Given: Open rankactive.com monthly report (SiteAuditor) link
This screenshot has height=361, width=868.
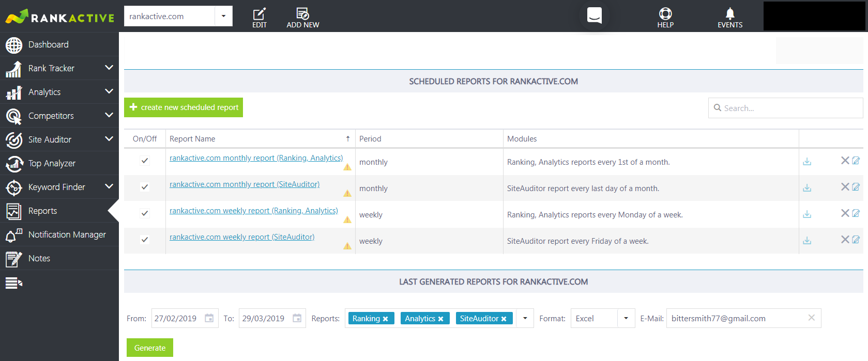Looking at the screenshot, I should click(245, 184).
